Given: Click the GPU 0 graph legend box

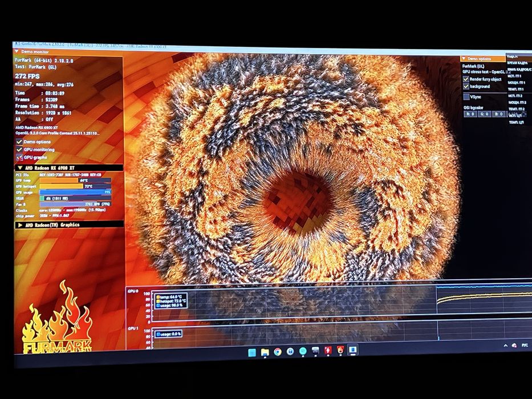Looking at the screenshot, I should 170,301.
